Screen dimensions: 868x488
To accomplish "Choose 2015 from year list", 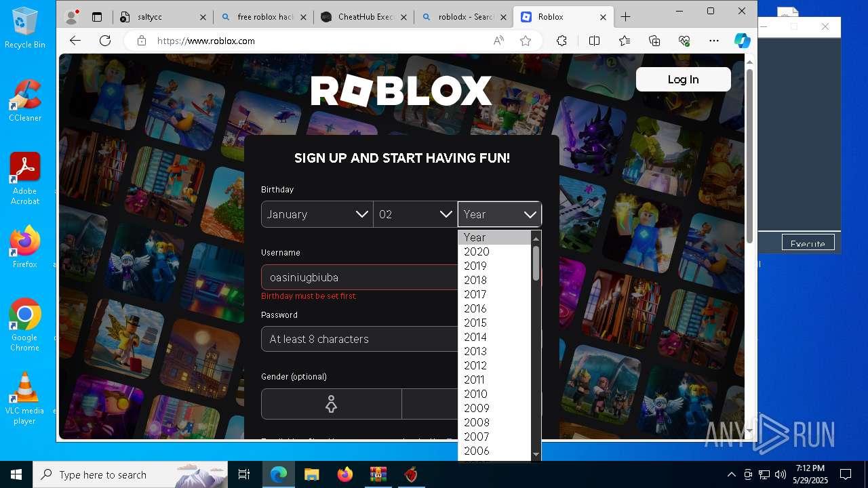I will [x=494, y=323].
